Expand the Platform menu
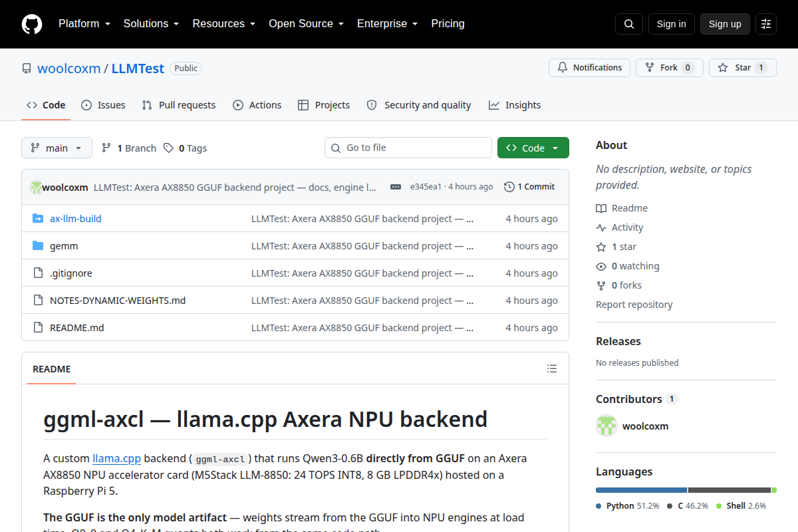This screenshot has height=532, width=798. (x=84, y=24)
